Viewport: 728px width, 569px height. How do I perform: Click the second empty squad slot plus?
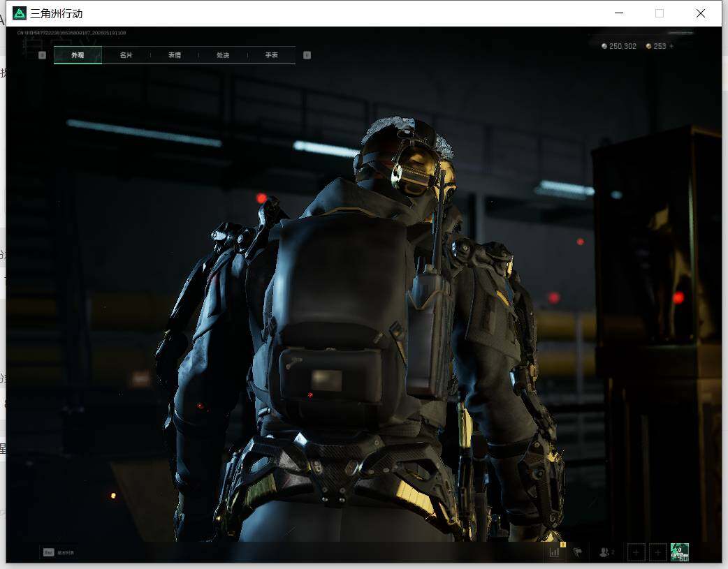pyautogui.click(x=657, y=552)
